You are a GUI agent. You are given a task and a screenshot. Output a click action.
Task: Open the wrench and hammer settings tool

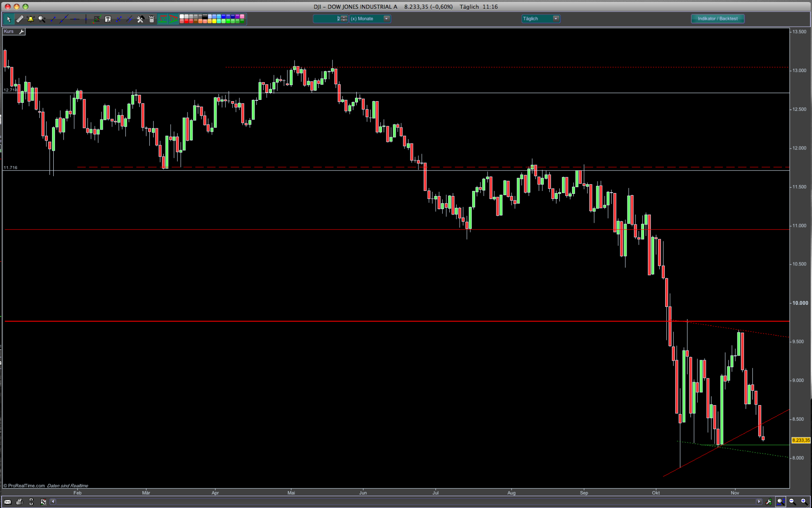click(x=140, y=19)
